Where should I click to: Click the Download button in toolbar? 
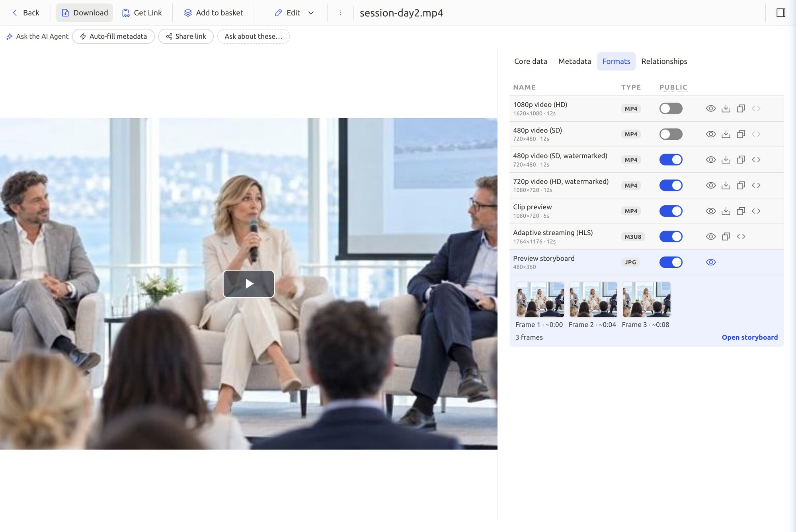click(x=85, y=13)
